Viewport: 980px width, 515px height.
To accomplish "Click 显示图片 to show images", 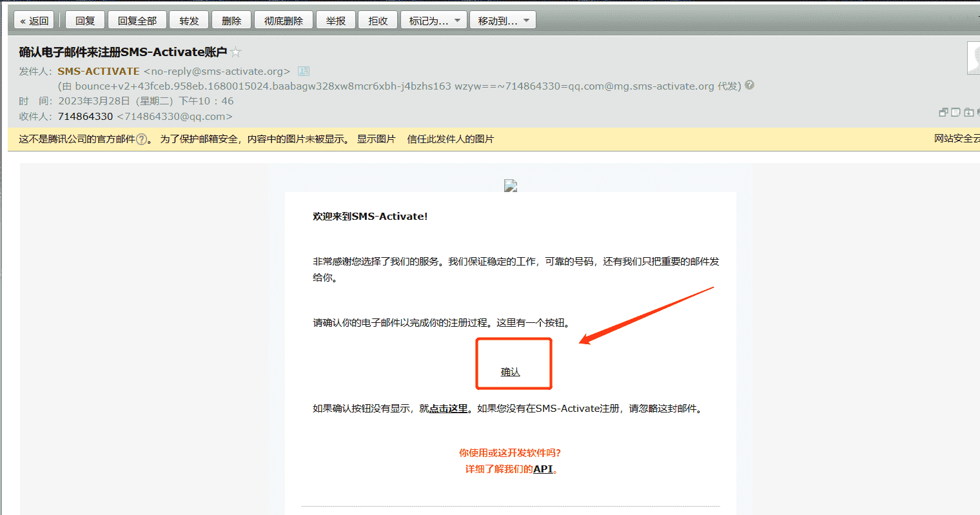I will click(377, 139).
